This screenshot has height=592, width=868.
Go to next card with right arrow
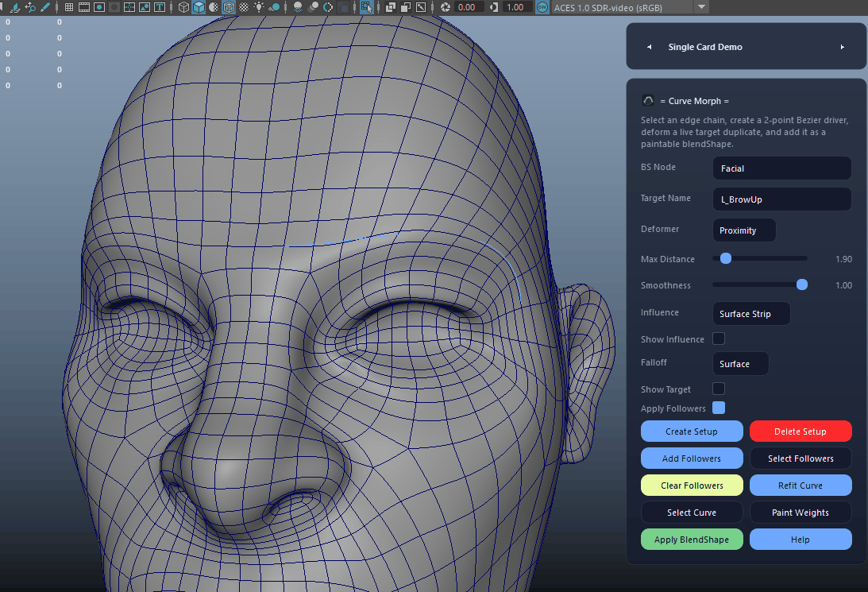(842, 47)
